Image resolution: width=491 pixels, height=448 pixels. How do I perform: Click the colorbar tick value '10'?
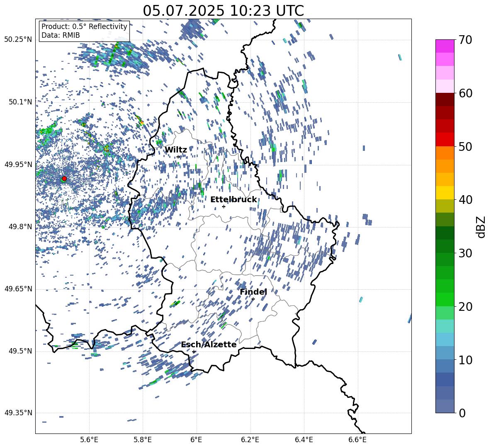coord(465,360)
